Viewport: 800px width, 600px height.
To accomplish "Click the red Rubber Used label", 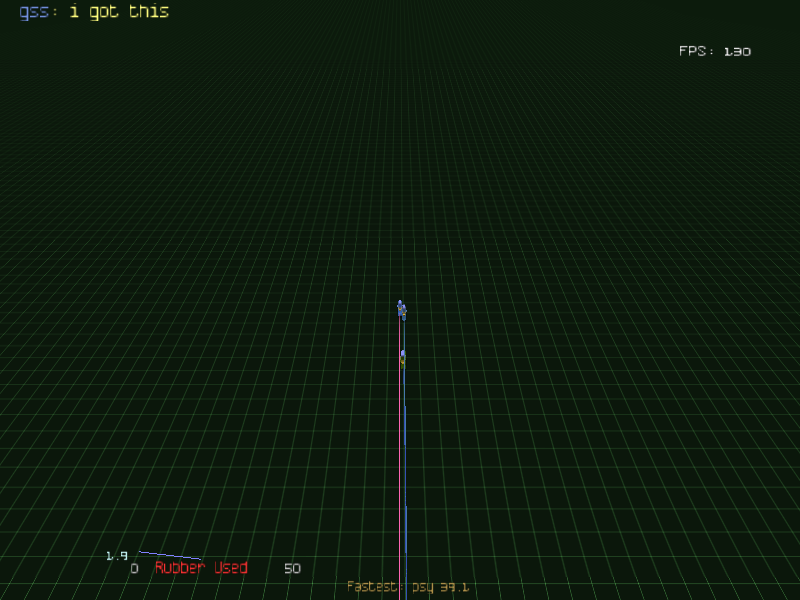I will tap(201, 568).
